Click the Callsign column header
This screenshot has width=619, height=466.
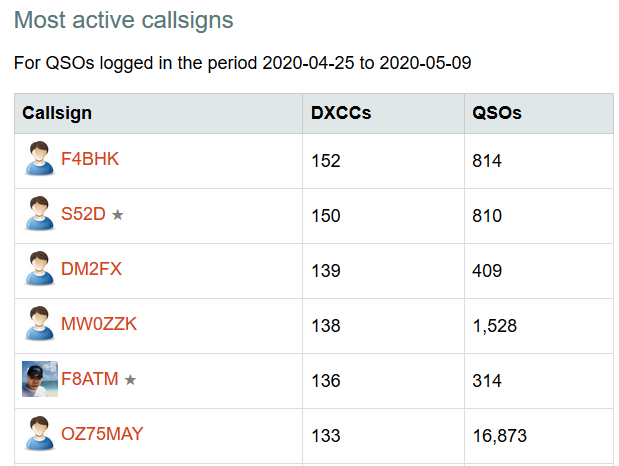tap(57, 113)
